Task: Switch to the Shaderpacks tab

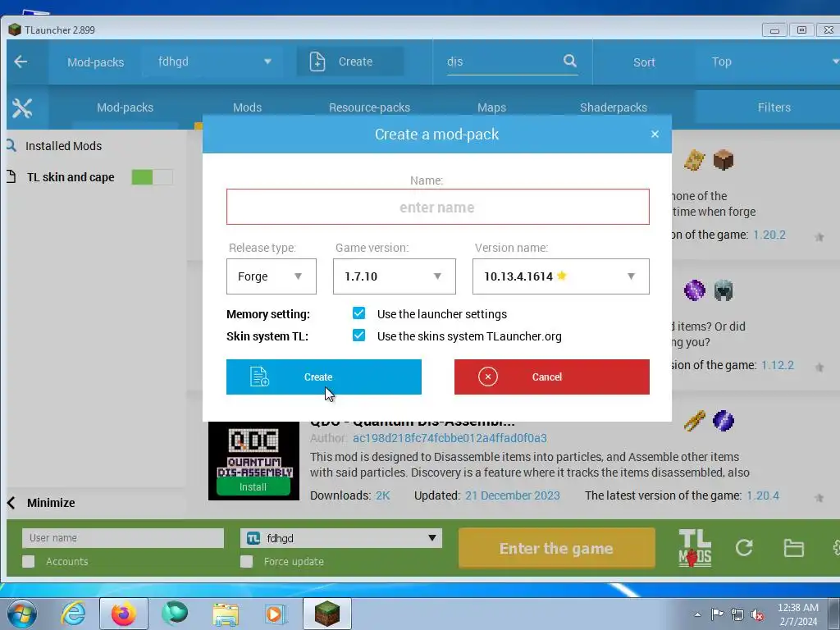Action: 614,107
